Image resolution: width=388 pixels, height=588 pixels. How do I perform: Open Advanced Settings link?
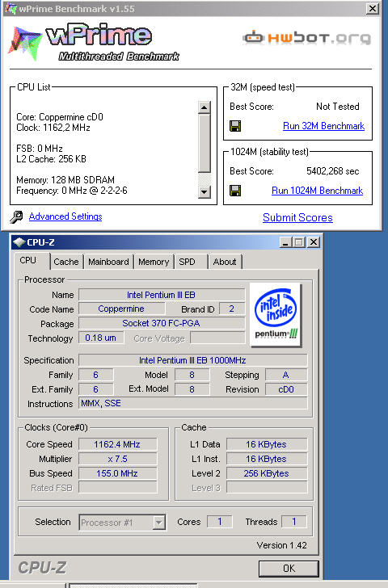pos(65,216)
